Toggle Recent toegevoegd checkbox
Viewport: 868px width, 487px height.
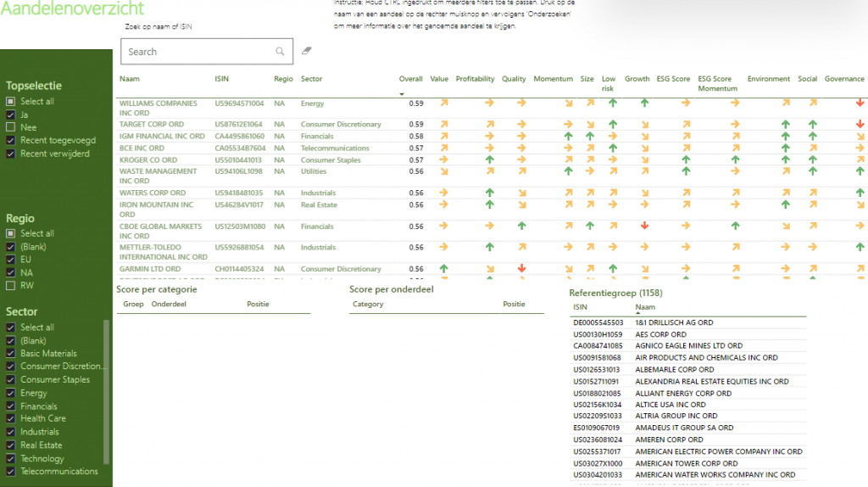(x=10, y=141)
